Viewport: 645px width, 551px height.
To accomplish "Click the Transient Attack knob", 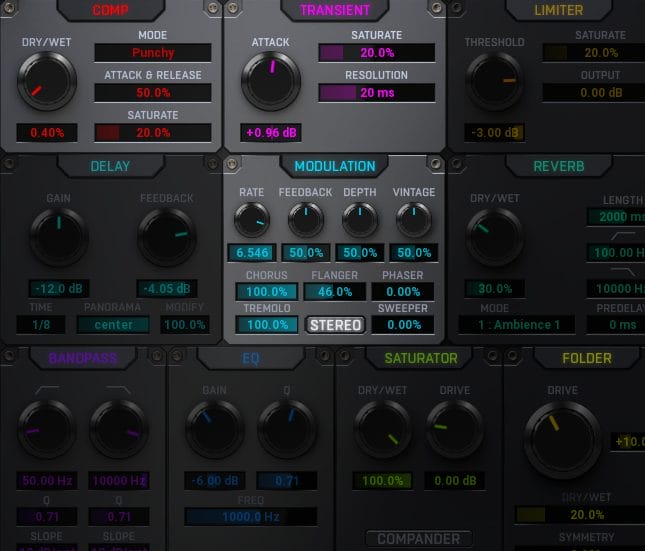I will tap(270, 81).
